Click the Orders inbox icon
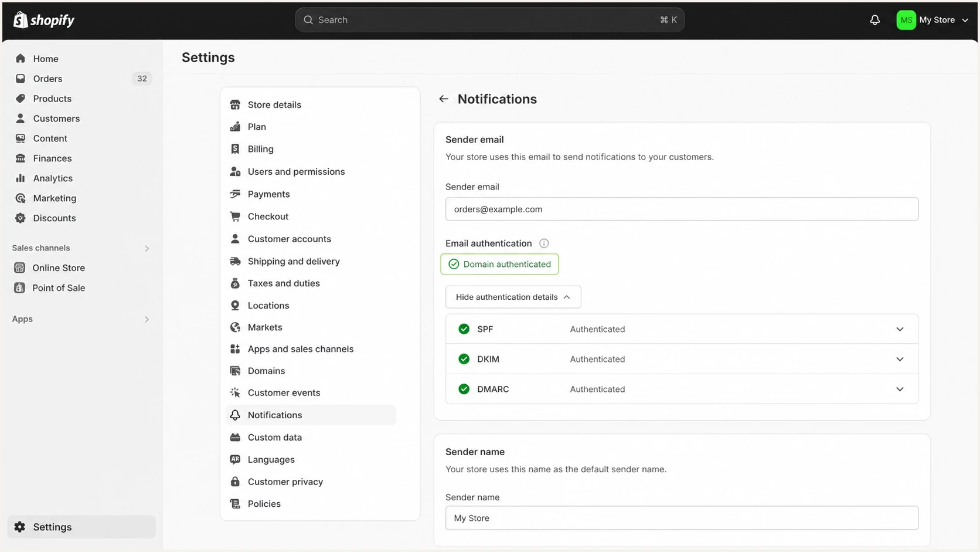 pos(21,79)
